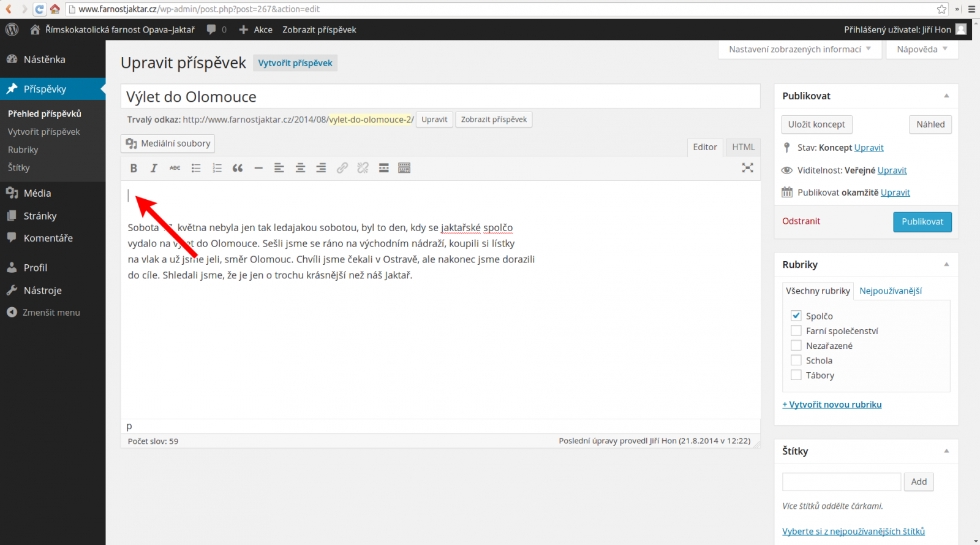Align text right
The width and height of the screenshot is (980, 545).
coord(321,168)
